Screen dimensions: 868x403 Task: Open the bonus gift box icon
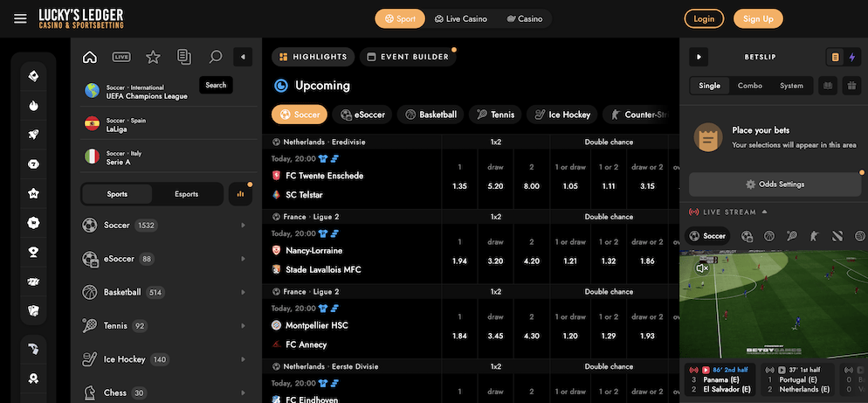(x=851, y=86)
